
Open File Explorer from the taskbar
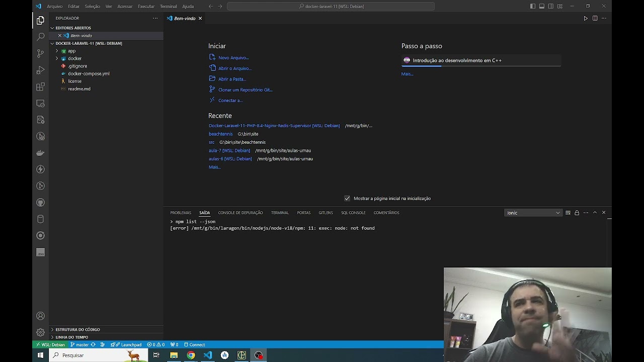(174, 355)
